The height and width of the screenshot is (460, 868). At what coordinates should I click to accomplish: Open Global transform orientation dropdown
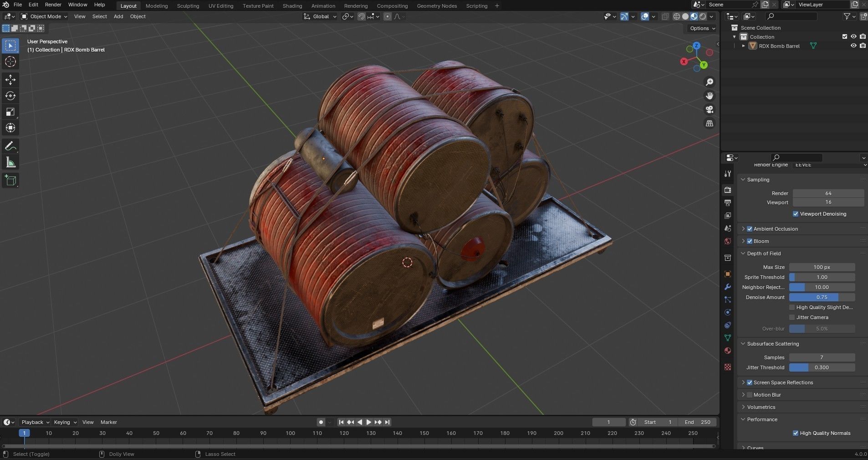[x=321, y=16]
